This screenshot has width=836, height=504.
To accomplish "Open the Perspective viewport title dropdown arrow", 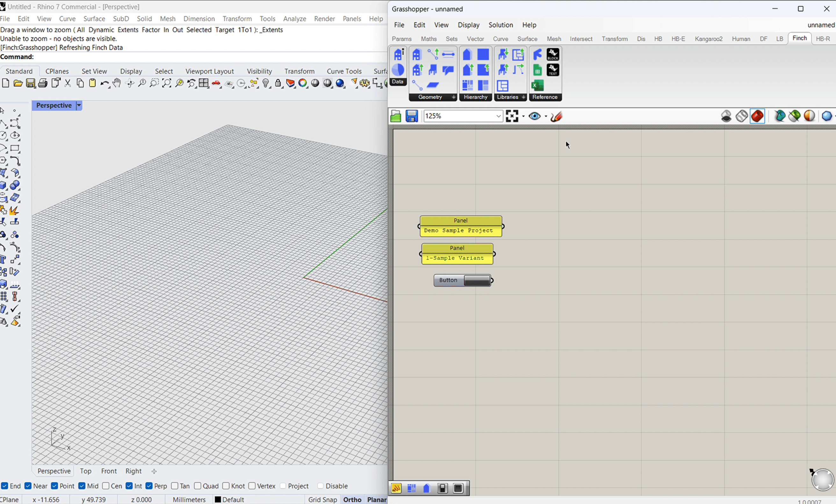I will tap(79, 105).
